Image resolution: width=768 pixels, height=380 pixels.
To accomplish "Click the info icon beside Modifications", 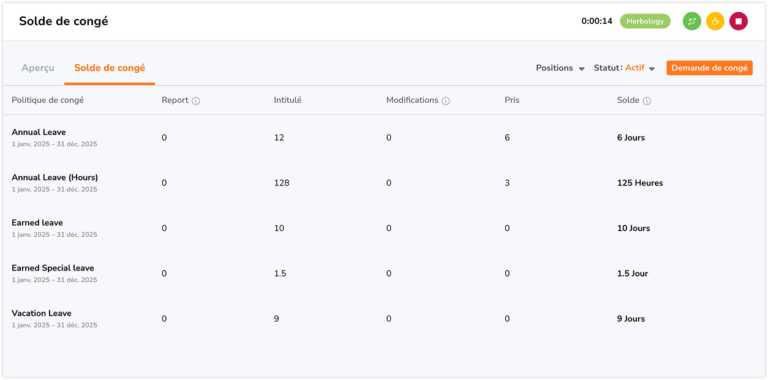I will [x=446, y=101].
